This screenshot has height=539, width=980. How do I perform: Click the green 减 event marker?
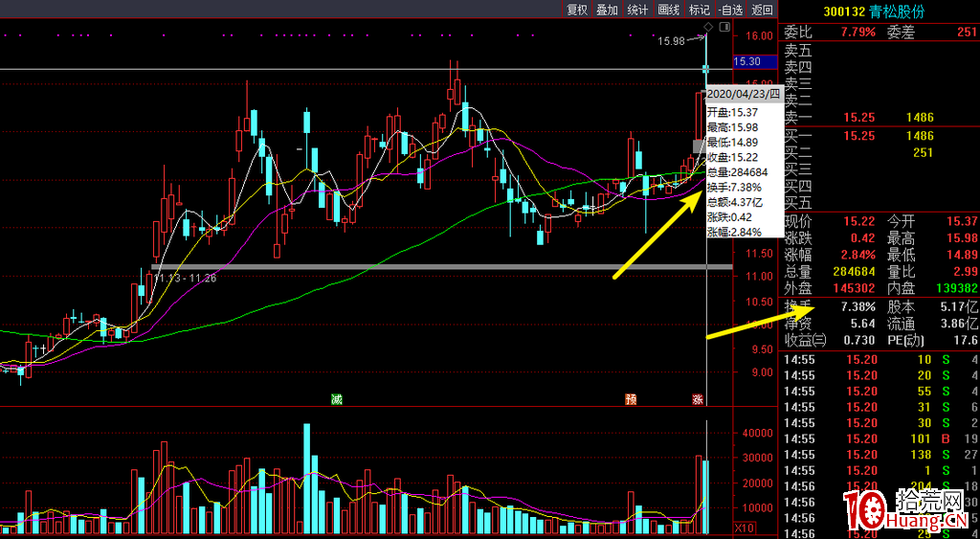pyautogui.click(x=337, y=399)
